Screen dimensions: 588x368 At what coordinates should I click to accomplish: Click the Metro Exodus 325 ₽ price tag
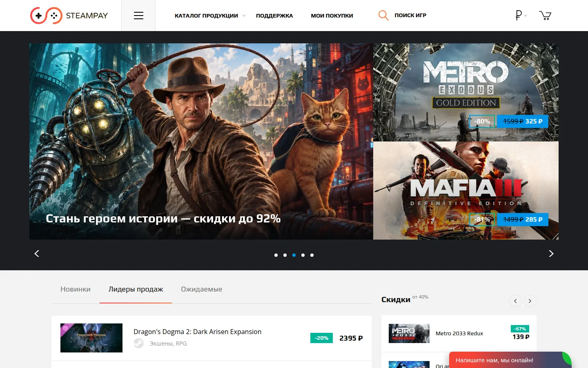[x=523, y=121]
